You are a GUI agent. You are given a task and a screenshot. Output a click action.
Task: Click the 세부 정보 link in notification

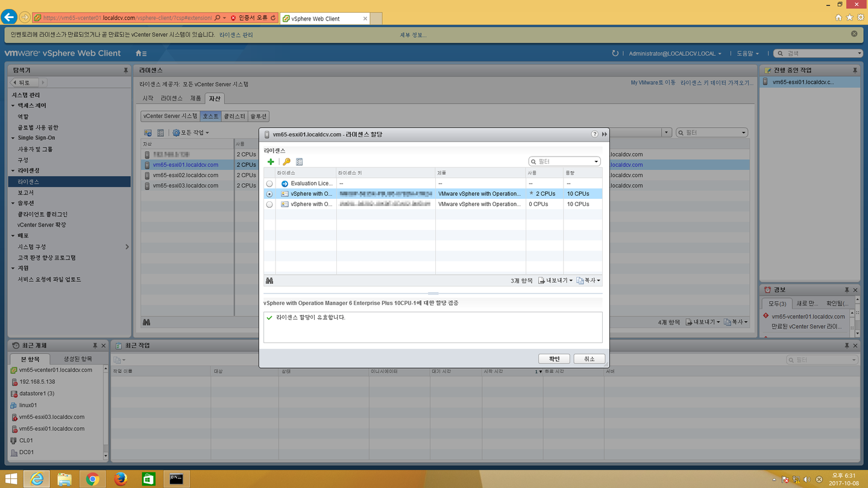click(x=413, y=35)
